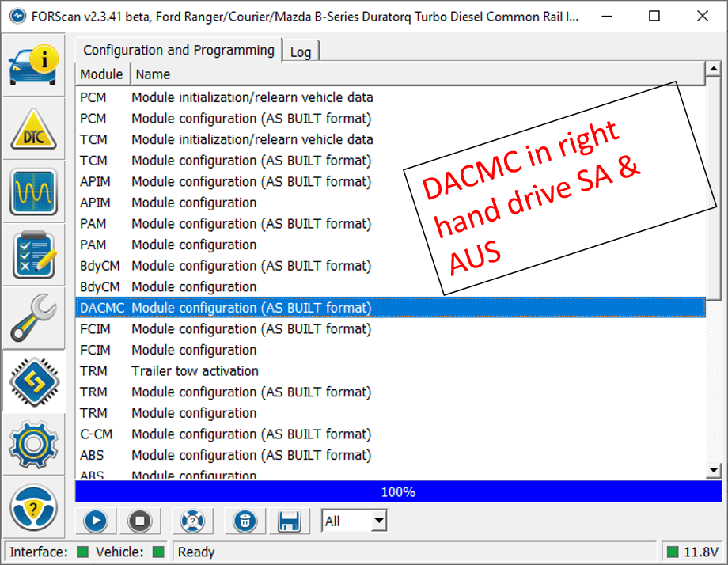Viewport: 728px width, 565px height.
Task: Select APIM Module configuration row
Action: (x=390, y=203)
